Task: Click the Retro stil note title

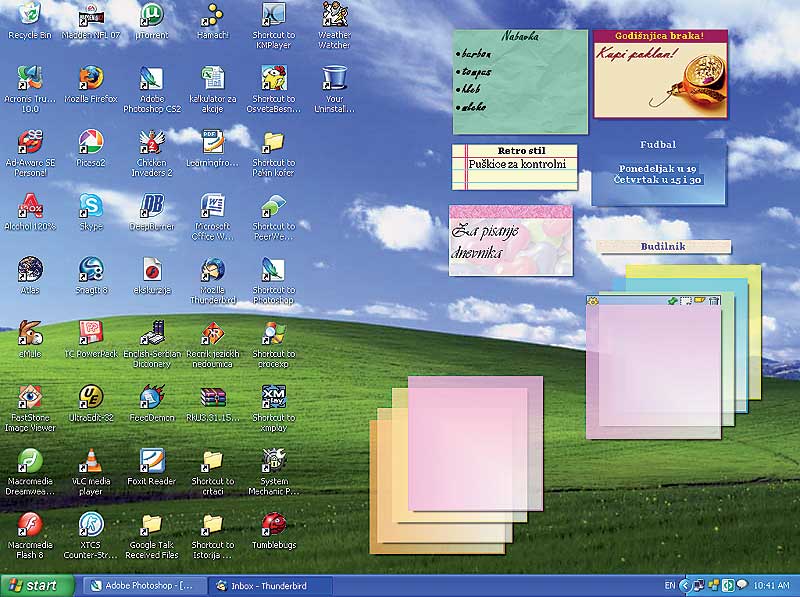Action: [x=521, y=151]
